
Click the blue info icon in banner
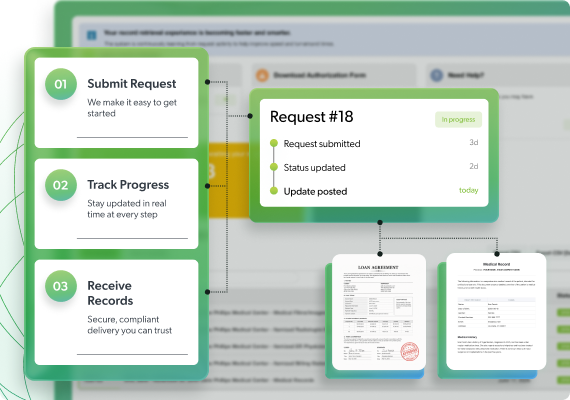click(x=92, y=35)
